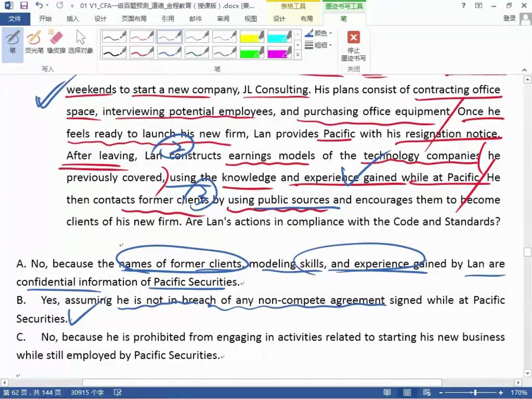Pick the thin red pen style
The image size is (532, 399).
click(142, 37)
